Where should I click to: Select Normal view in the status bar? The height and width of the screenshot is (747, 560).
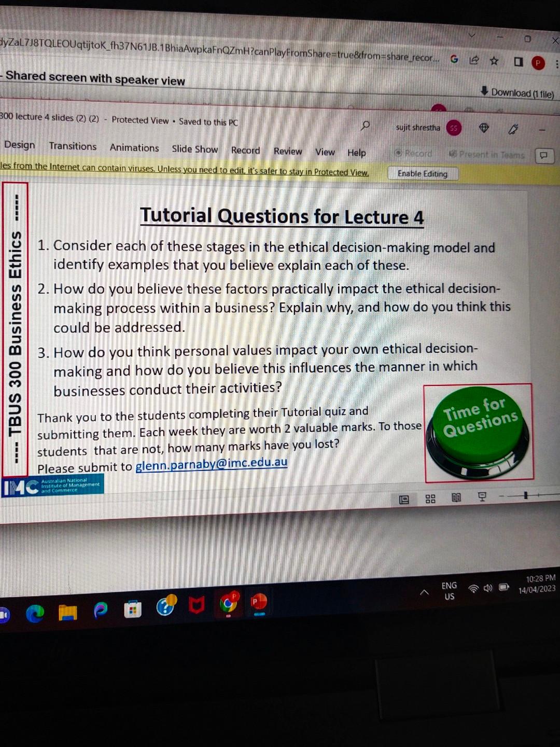click(x=404, y=499)
